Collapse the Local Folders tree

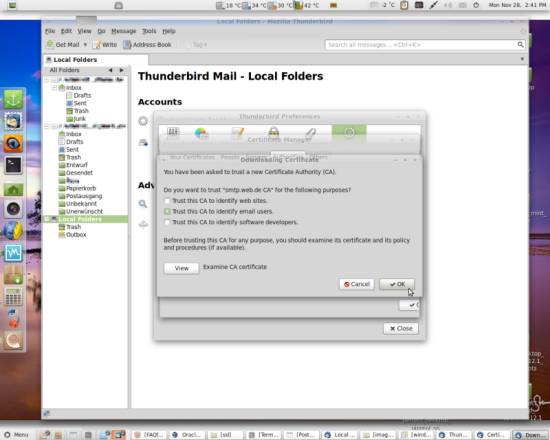[x=47, y=219]
